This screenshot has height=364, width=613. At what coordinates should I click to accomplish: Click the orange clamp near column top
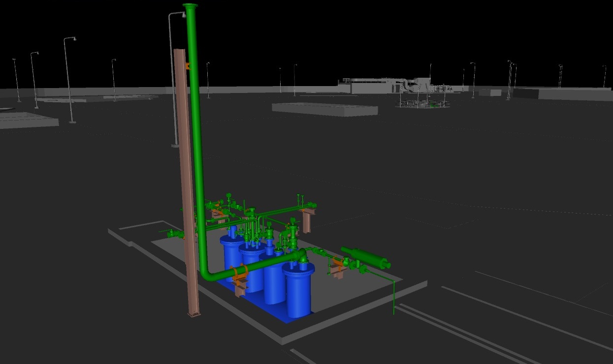187,65
